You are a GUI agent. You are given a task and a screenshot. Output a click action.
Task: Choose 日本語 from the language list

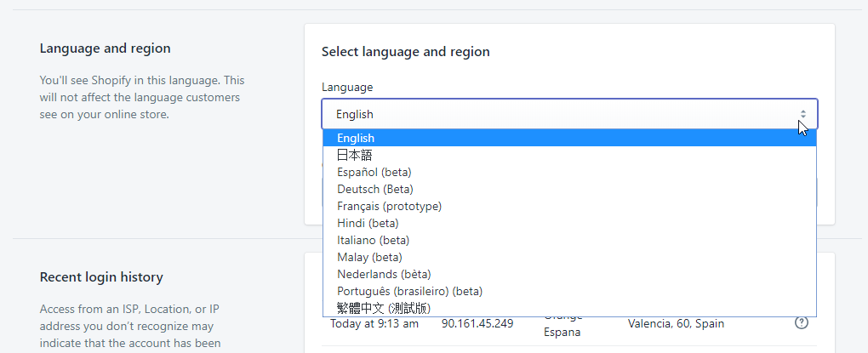(x=354, y=155)
